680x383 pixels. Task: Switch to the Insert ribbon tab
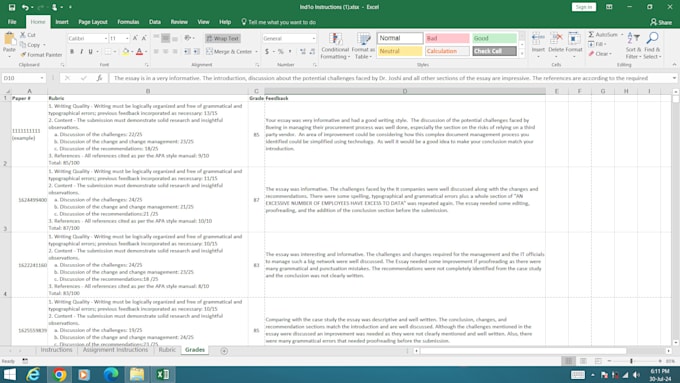(x=62, y=22)
